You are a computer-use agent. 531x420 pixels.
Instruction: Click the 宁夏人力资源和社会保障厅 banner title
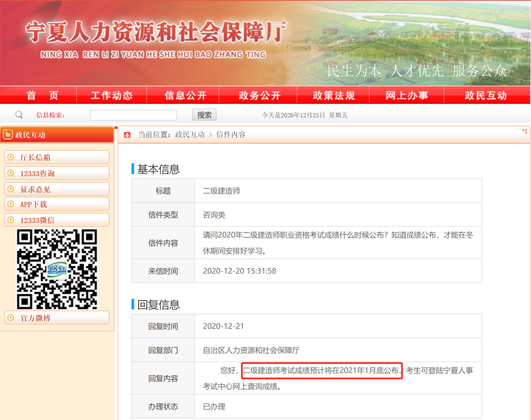pyautogui.click(x=155, y=32)
